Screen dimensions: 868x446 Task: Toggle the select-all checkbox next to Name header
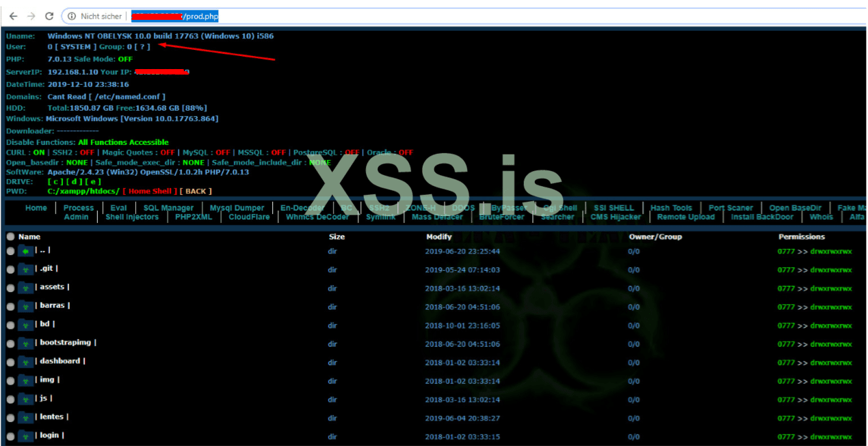point(10,237)
